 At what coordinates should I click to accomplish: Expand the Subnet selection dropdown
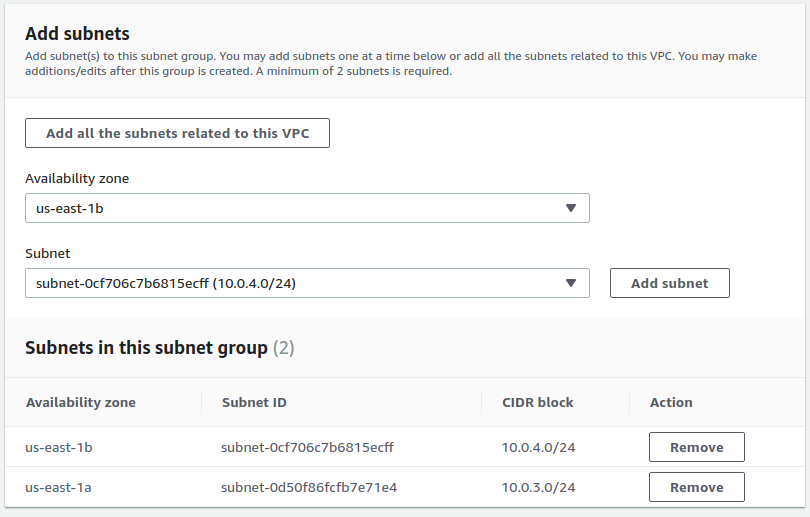pos(306,283)
